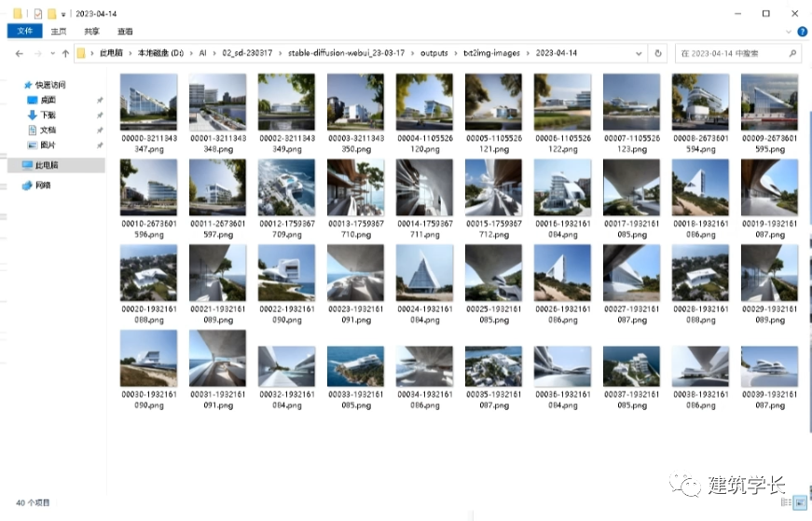This screenshot has height=521, width=812.
Task: Select thumbnail 00012-1759367709.png
Action: [x=286, y=187]
